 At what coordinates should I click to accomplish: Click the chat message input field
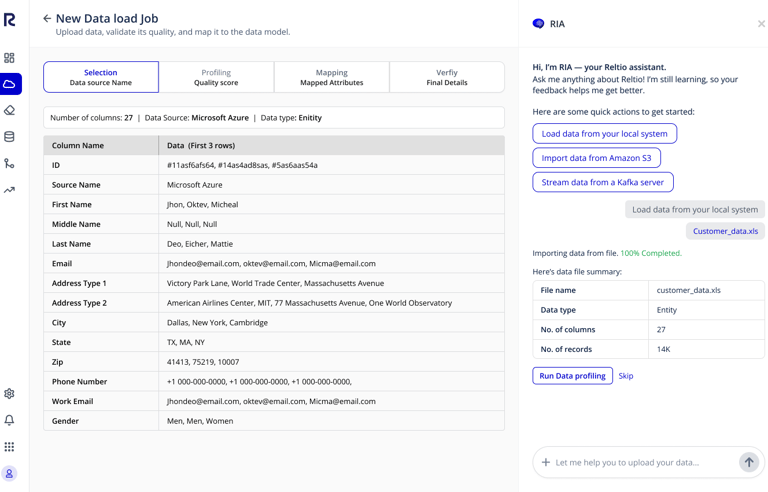640,462
